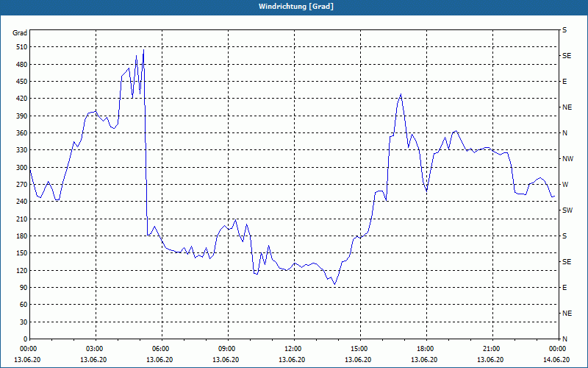Screen dimensions: 588x368
Task: Click the 450 y-axis tick label
Action: coord(22,82)
